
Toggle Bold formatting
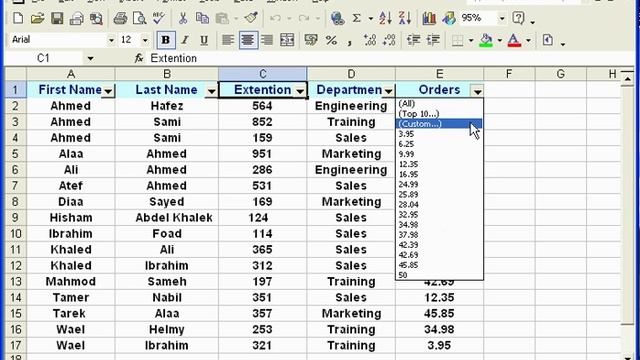166,40
